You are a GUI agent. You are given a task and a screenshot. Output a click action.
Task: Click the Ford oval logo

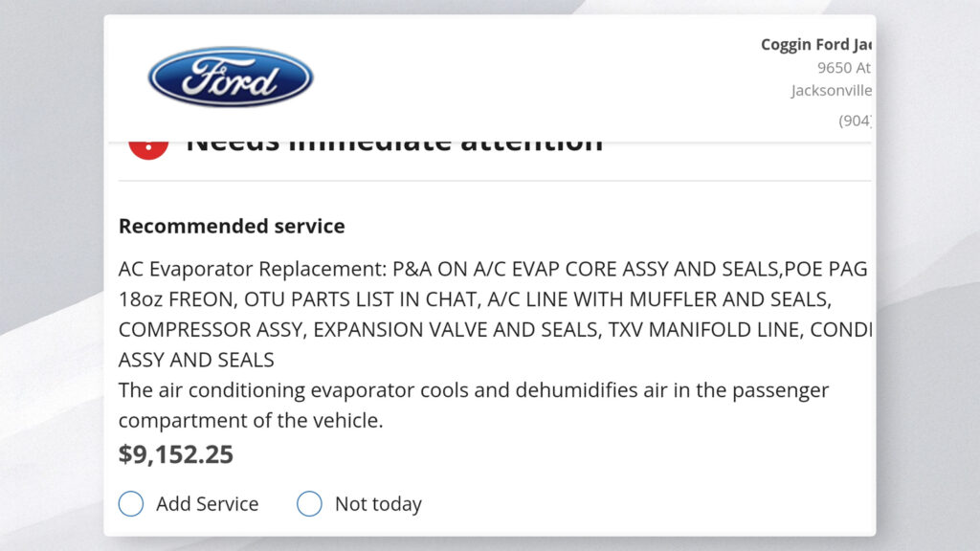(231, 77)
